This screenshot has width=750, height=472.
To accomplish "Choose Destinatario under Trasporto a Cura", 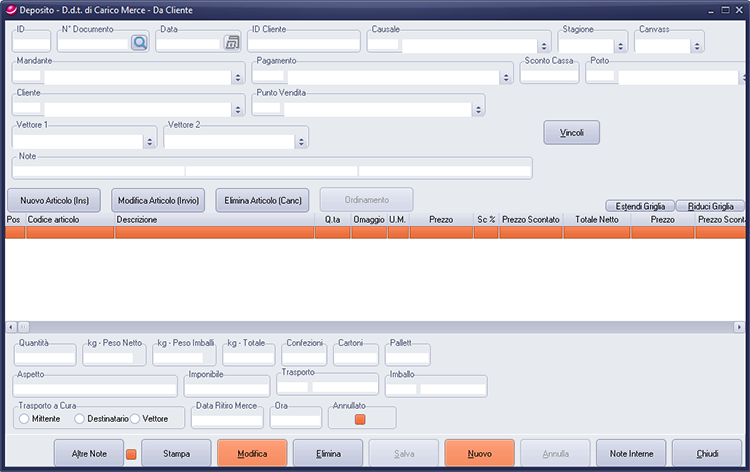I will [80, 419].
